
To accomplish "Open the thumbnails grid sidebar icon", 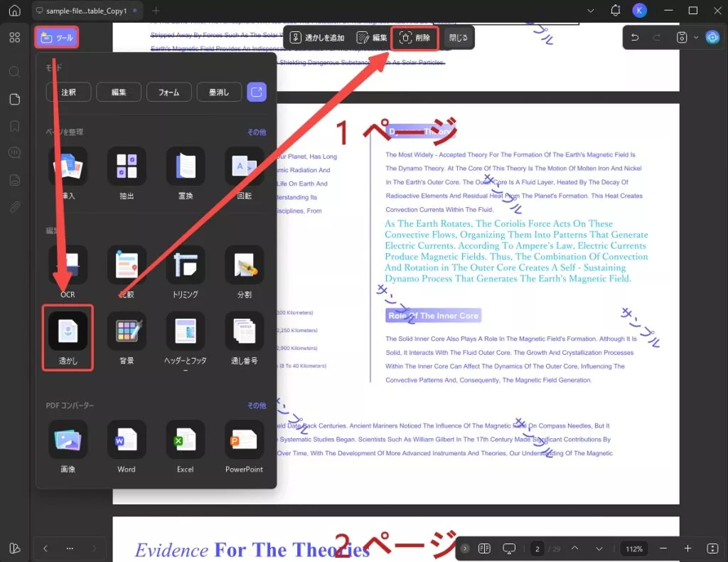I will pyautogui.click(x=15, y=37).
